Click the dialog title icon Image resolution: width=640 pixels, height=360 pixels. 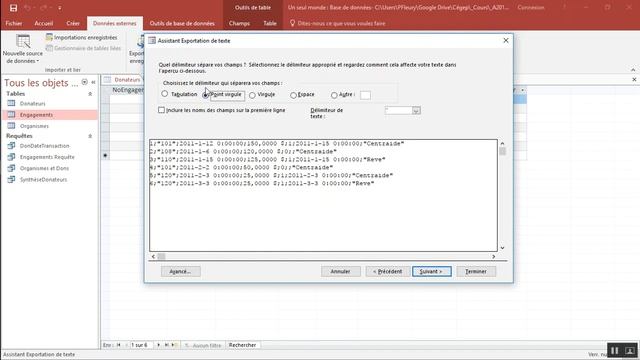[x=152, y=40]
